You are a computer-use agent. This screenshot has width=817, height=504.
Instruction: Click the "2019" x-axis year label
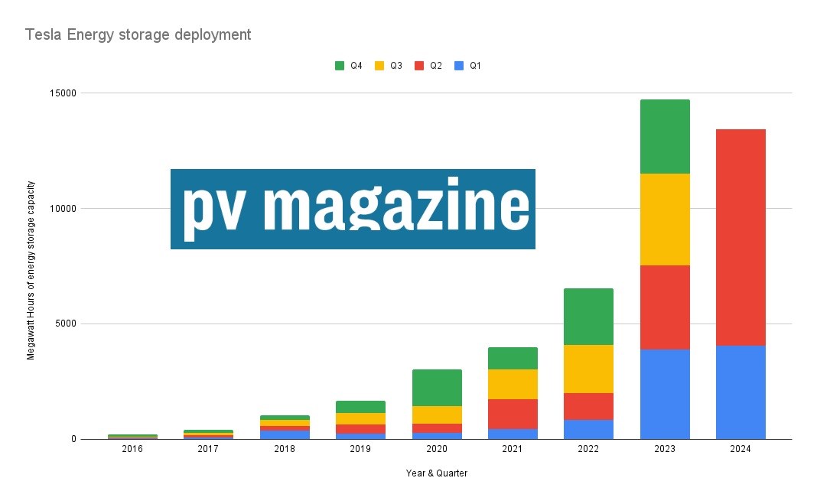pos(360,449)
